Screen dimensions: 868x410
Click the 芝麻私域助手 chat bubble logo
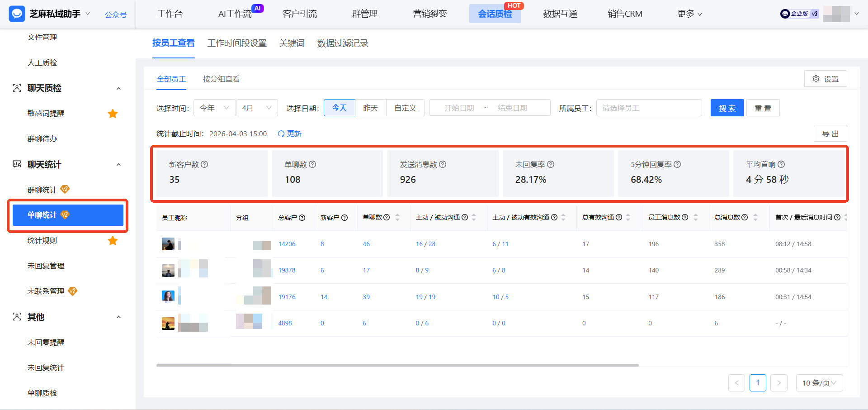coord(16,14)
